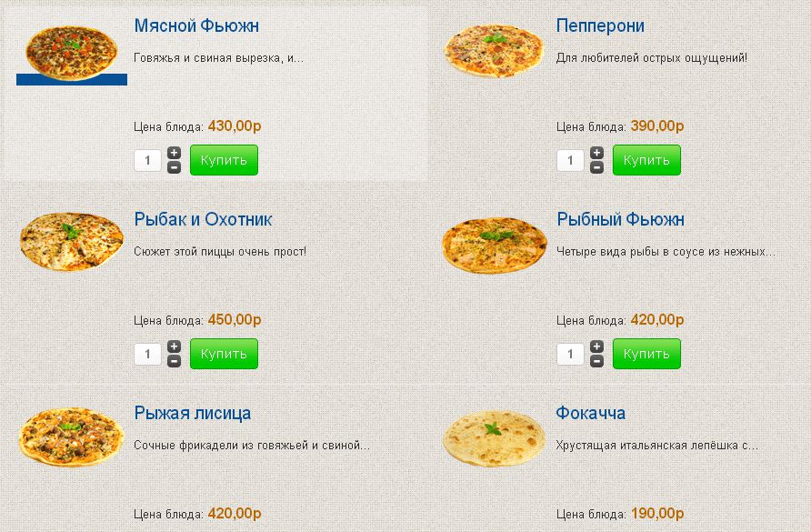Click Купить for Пепперони

click(x=646, y=160)
